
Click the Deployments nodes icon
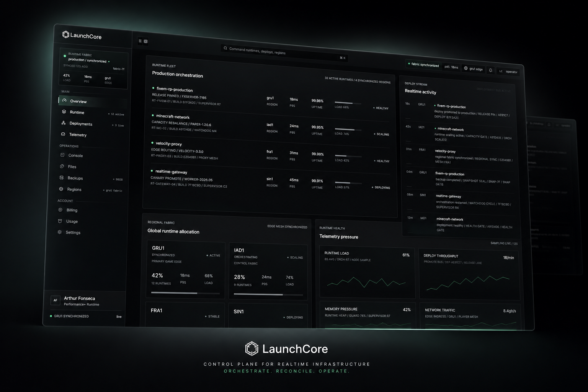pos(64,123)
